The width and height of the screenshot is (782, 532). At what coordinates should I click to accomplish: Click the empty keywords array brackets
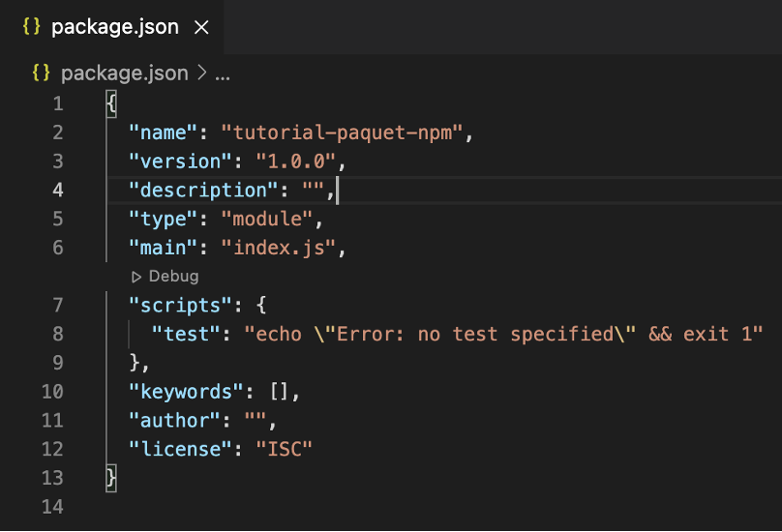click(x=279, y=392)
